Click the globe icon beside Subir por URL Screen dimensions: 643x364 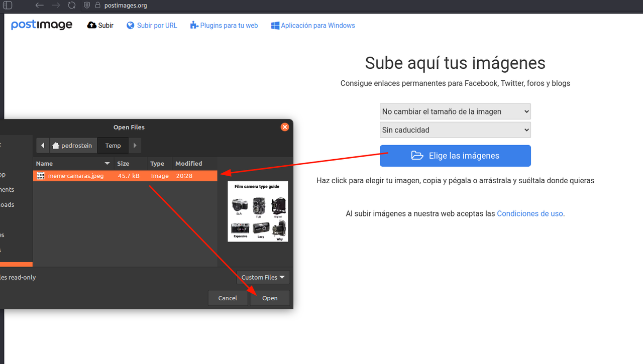click(x=130, y=25)
